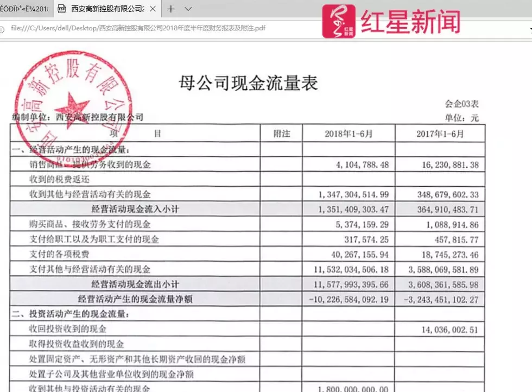Screen dimensions: 532x392
Task: Click the 支付的各项税费 row label
Action: point(59,254)
